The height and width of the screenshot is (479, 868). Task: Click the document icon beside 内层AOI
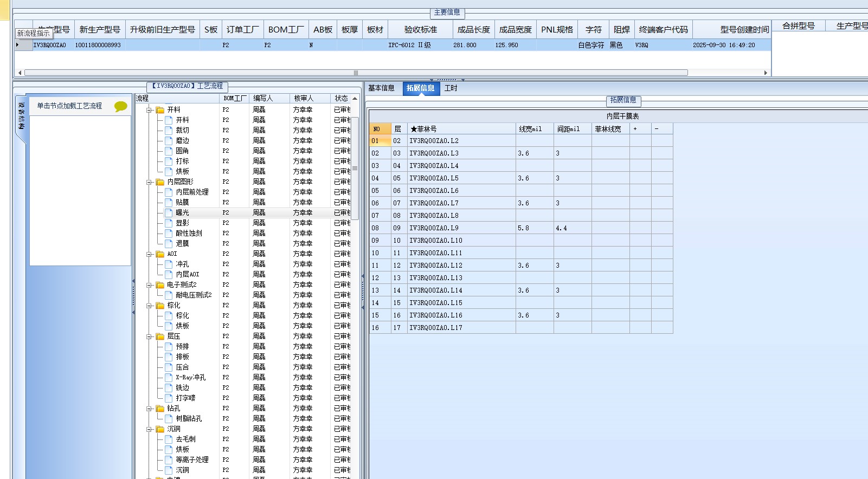(169, 274)
